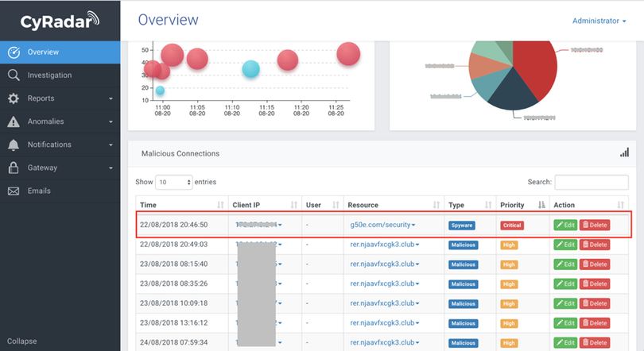Click the Investigation magnifier icon
Viewport: 644px width, 351px height.
click(14, 75)
